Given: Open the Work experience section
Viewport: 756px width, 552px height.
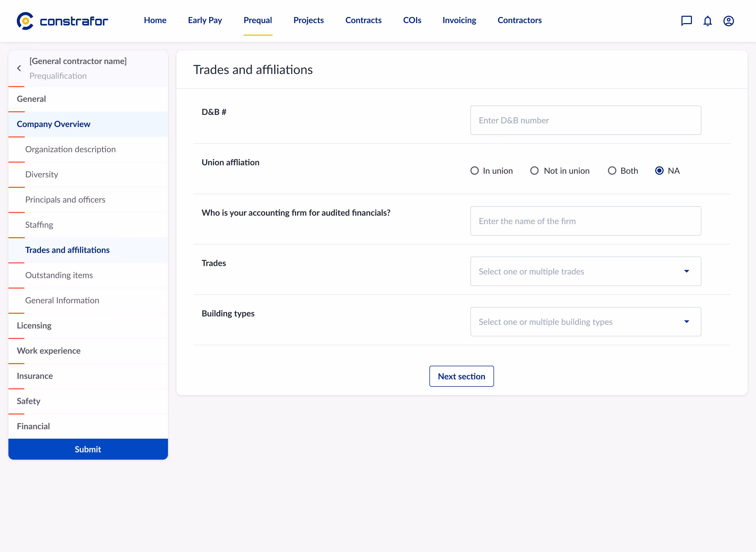Looking at the screenshot, I should (x=88, y=351).
